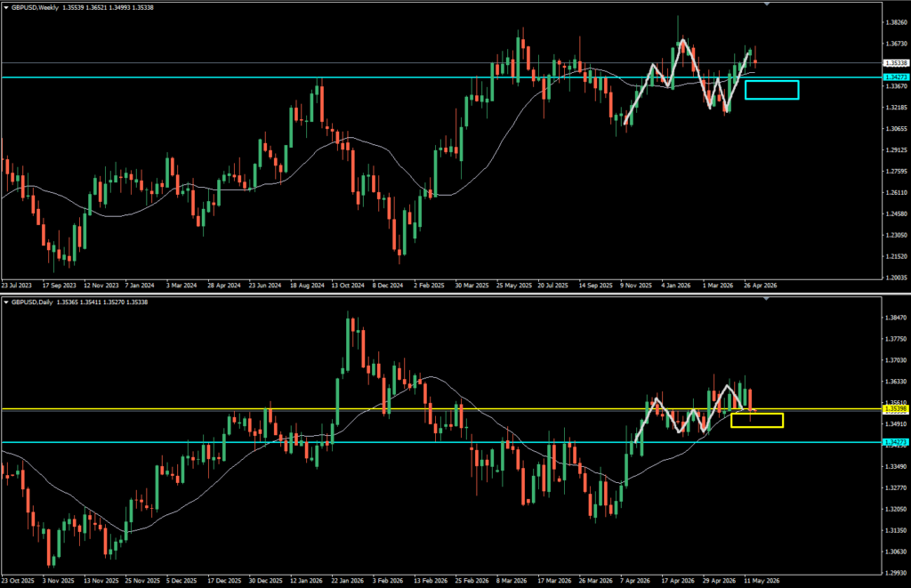
Task: Click the 17 Dec 2025 date on Daily axis
Action: pos(224,581)
